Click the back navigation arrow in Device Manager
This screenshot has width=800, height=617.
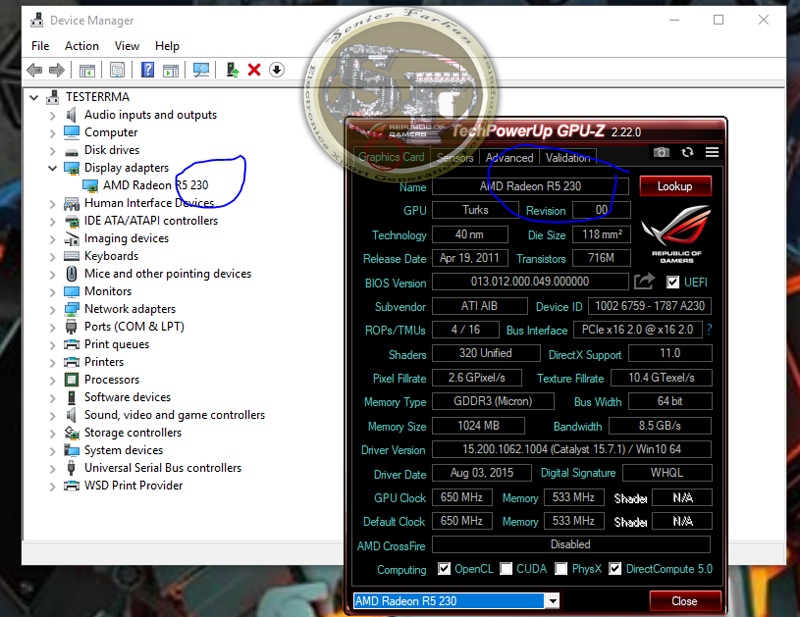[35, 70]
